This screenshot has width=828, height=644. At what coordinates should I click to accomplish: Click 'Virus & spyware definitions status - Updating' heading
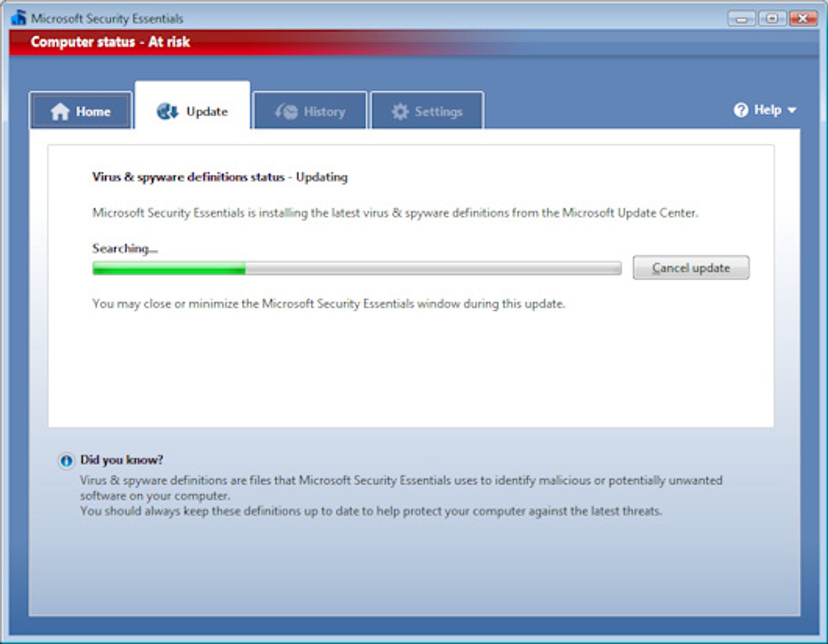coord(220,177)
